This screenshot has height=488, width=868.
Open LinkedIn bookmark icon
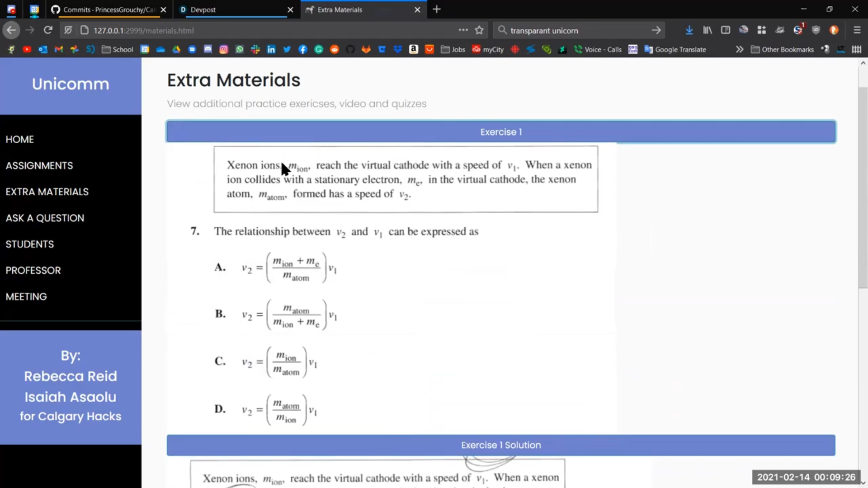[x=271, y=49]
